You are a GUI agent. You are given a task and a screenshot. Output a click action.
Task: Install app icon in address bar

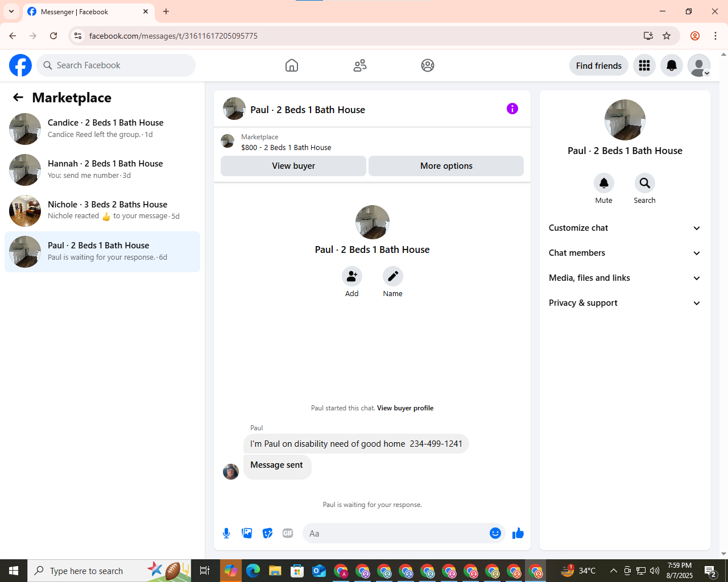(x=648, y=36)
